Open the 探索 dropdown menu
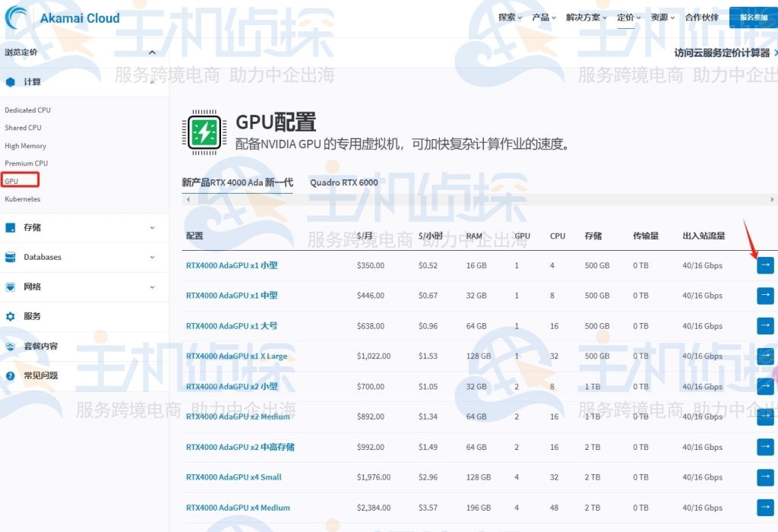The image size is (778, 532). pos(510,17)
